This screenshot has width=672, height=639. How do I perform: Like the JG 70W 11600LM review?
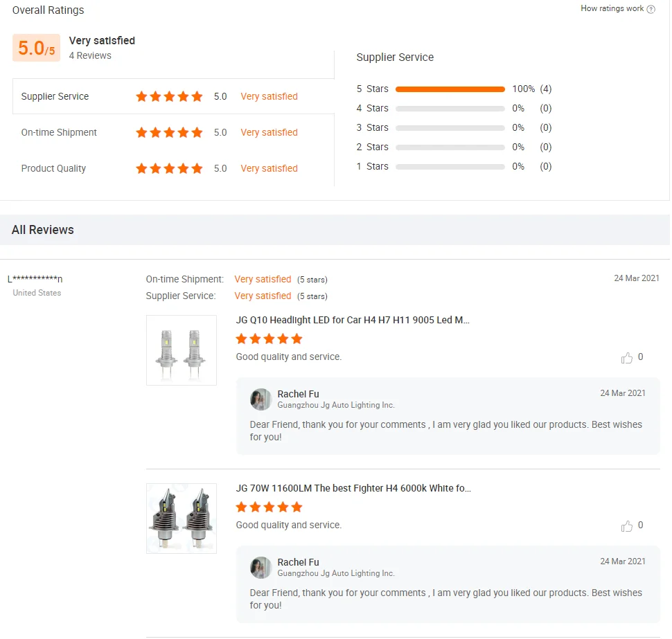click(626, 525)
